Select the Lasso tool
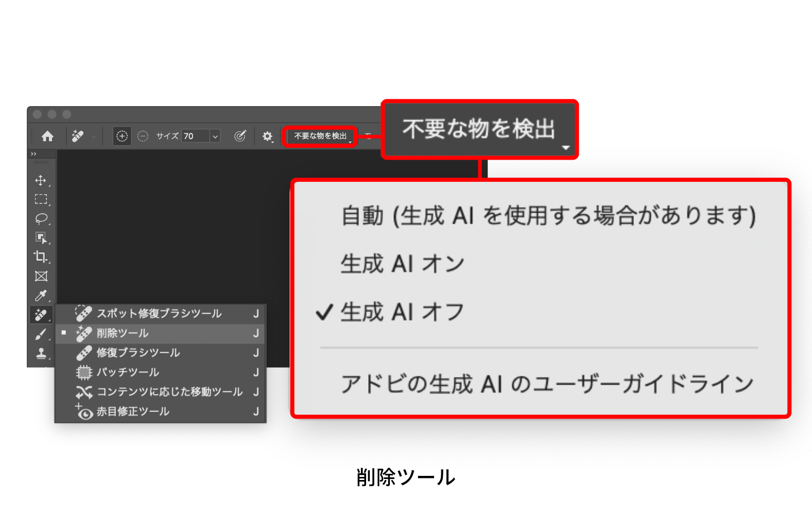Image resolution: width=812 pixels, height=531 pixels. click(x=41, y=218)
